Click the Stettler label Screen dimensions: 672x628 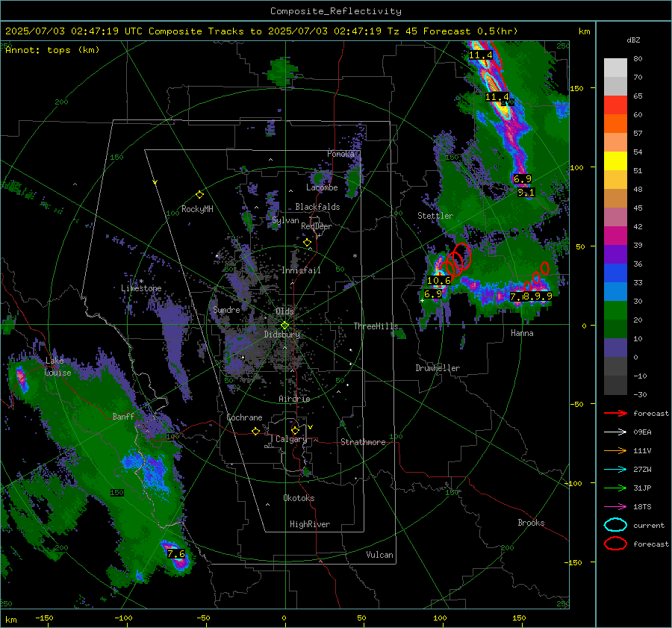point(435,216)
